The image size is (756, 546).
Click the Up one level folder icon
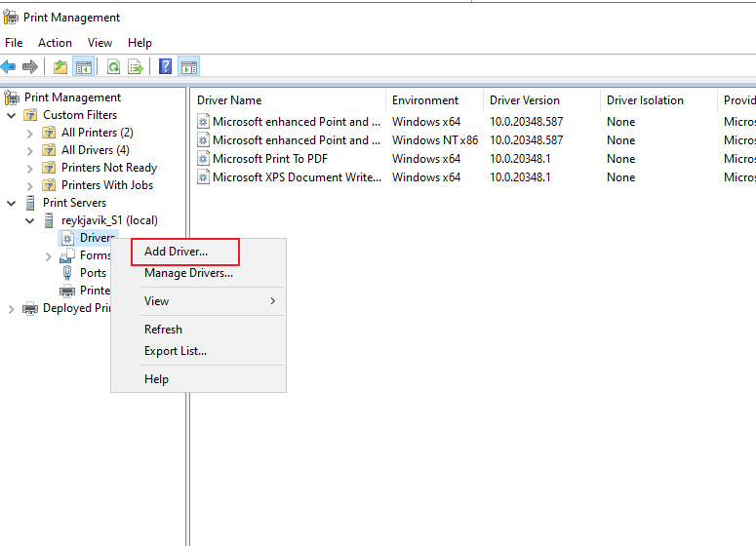60,66
